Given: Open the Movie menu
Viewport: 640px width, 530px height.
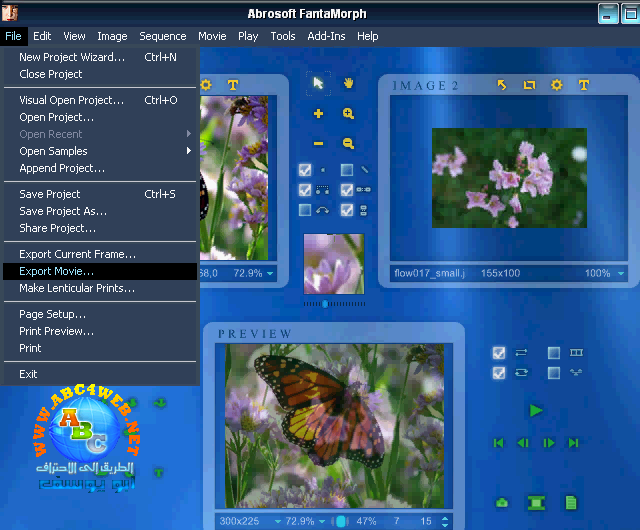Looking at the screenshot, I should (x=212, y=36).
